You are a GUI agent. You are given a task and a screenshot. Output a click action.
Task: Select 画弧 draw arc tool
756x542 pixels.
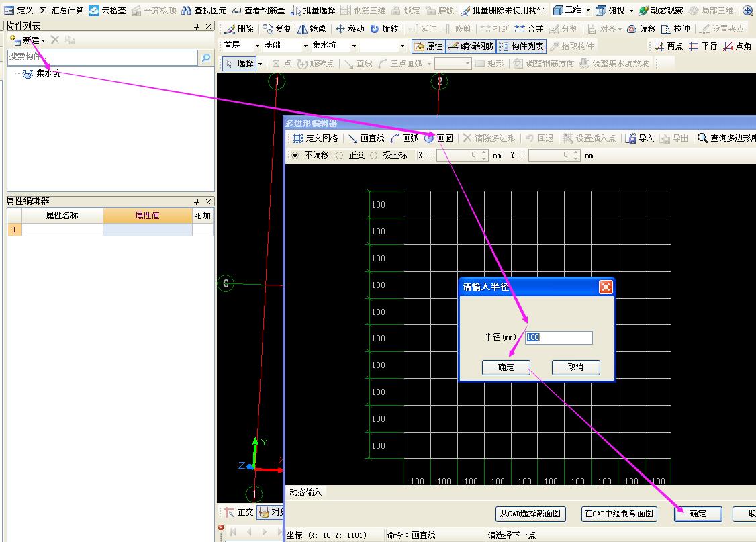[404, 138]
